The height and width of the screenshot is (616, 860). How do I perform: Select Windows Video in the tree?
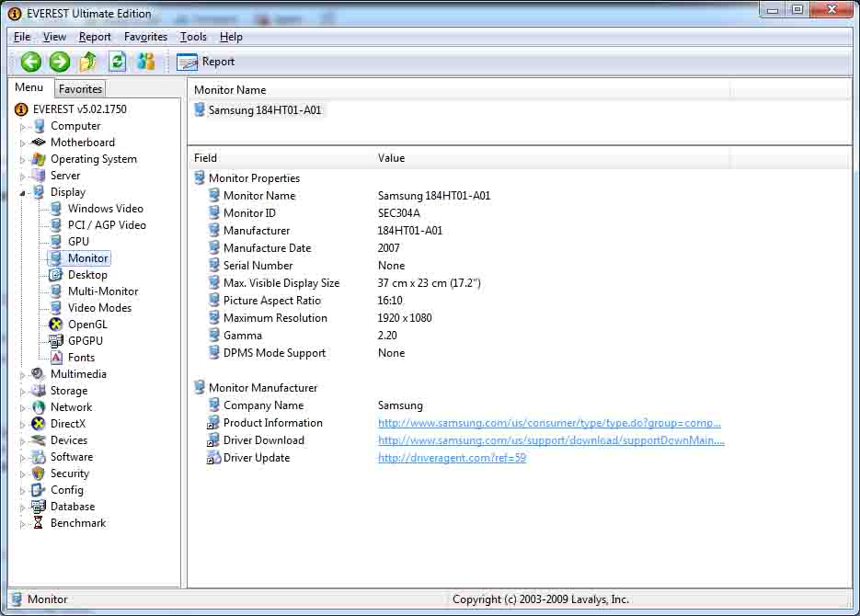(x=105, y=209)
